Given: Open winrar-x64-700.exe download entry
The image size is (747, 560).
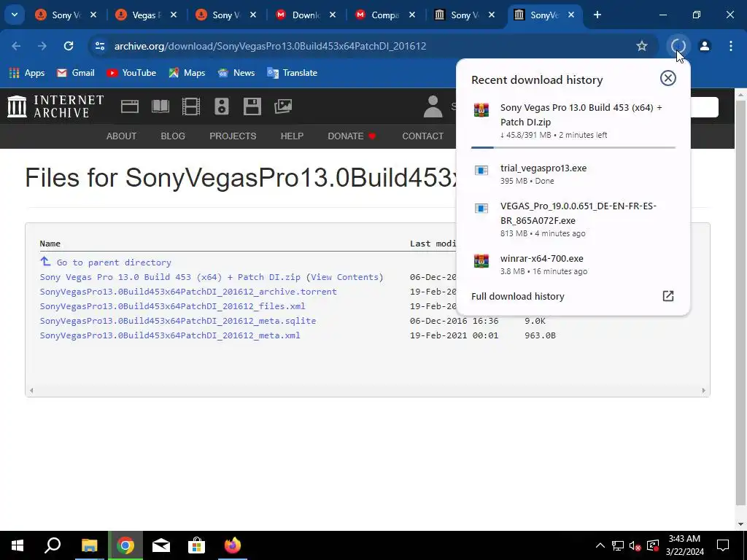Looking at the screenshot, I should tap(573, 264).
